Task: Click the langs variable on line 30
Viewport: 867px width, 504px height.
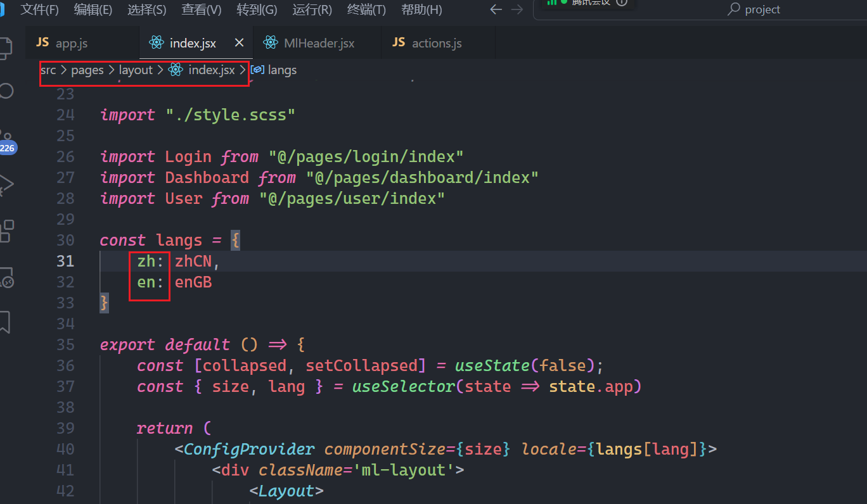Action: [179, 241]
